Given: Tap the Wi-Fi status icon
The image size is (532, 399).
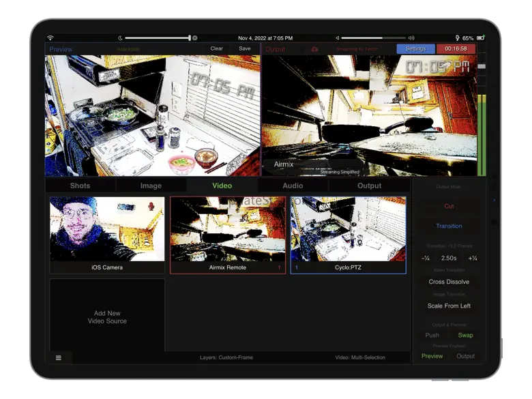Looking at the screenshot, I should [x=50, y=38].
